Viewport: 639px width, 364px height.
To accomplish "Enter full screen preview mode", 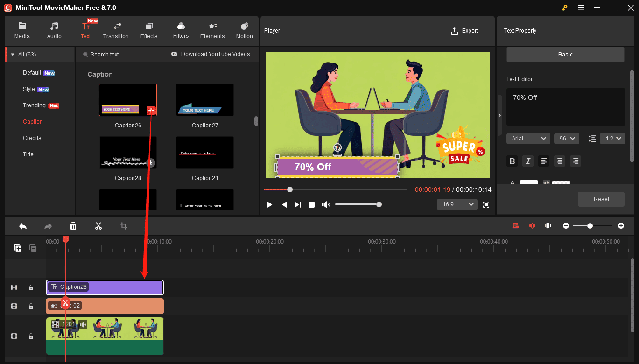I will (x=486, y=204).
